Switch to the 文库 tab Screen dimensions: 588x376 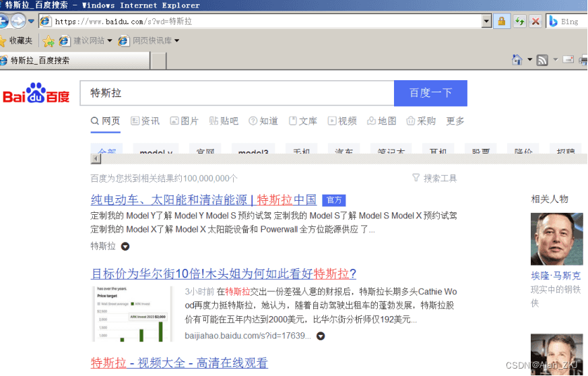tap(303, 121)
